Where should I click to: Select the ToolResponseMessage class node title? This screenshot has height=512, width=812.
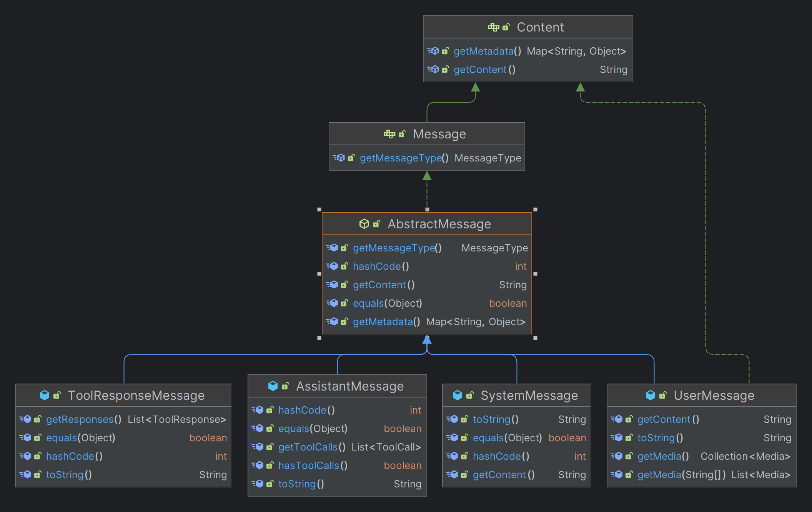(136, 396)
